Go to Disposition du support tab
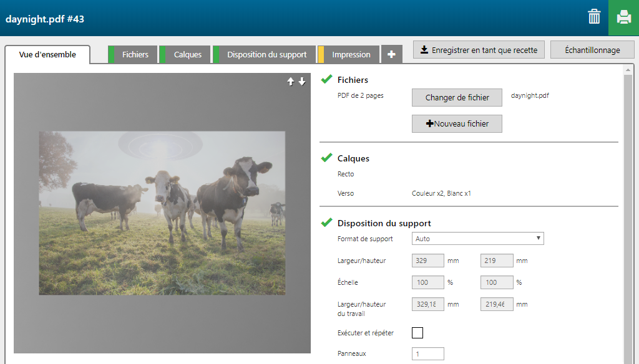The width and height of the screenshot is (639, 364). pyautogui.click(x=265, y=55)
